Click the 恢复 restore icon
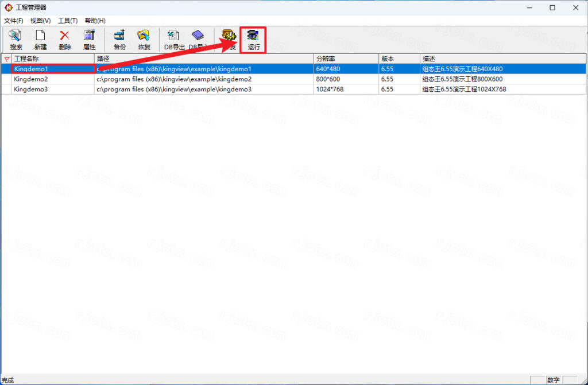 (x=144, y=40)
